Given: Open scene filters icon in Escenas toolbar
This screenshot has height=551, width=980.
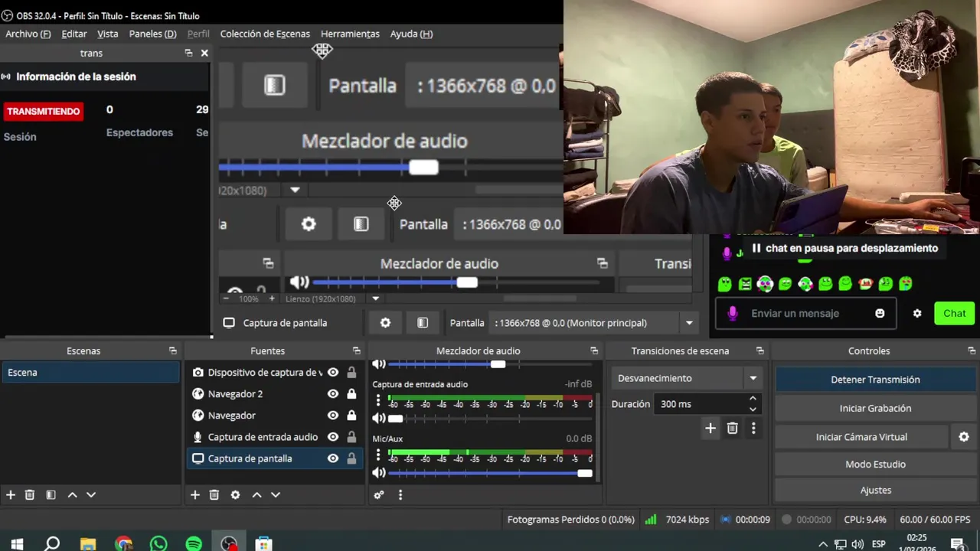Looking at the screenshot, I should (x=51, y=495).
